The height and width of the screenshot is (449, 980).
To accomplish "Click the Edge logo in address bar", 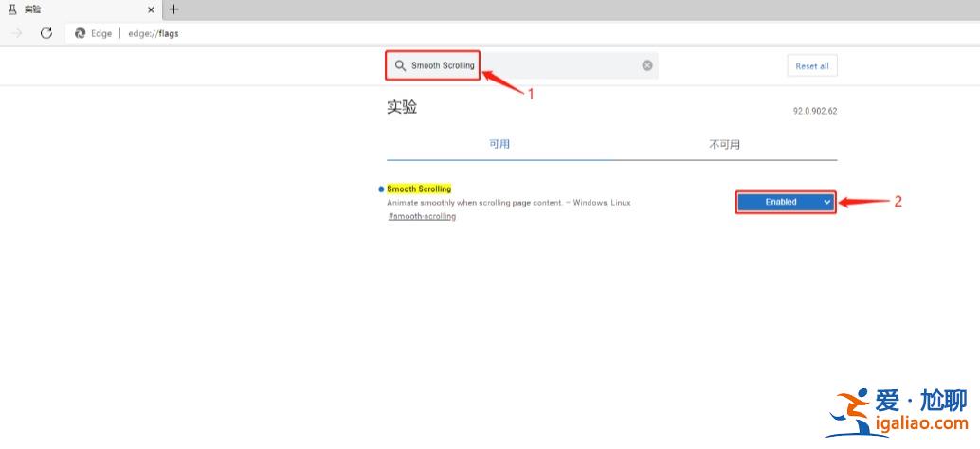I will pos(80,34).
